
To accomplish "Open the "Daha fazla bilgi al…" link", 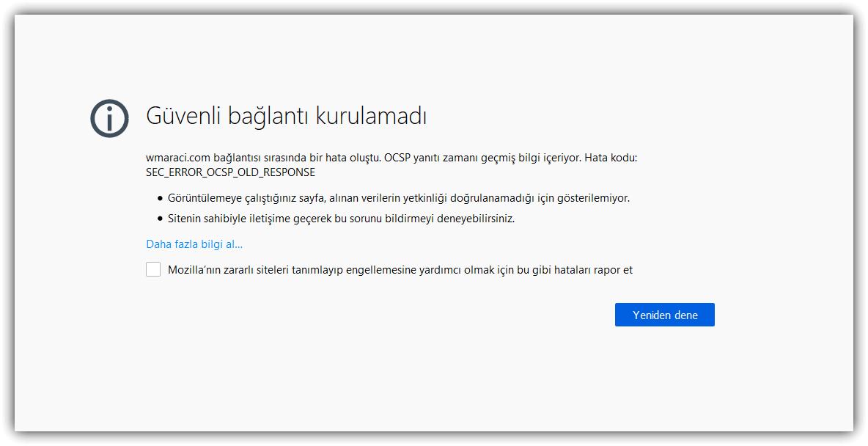I will pyautogui.click(x=194, y=244).
